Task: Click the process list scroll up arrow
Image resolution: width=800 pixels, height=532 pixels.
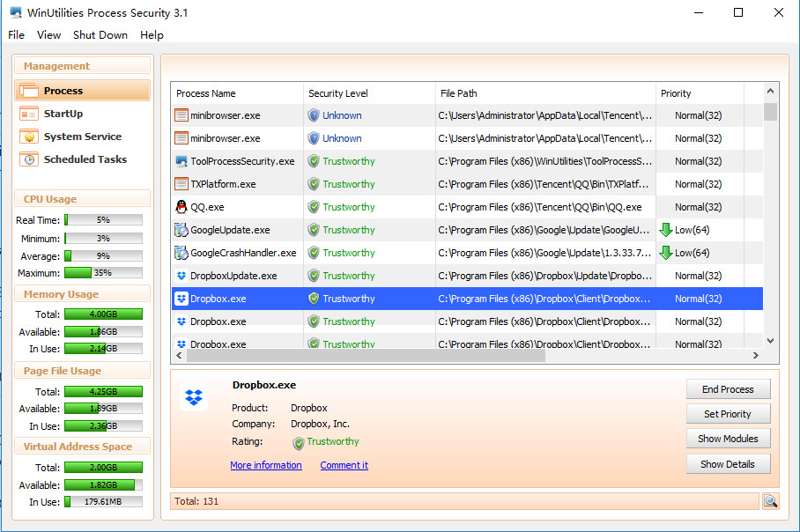Action: (x=770, y=92)
